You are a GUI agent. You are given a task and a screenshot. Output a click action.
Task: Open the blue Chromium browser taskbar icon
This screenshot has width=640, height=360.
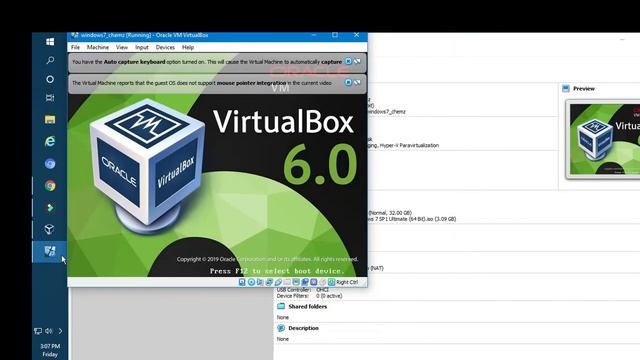(50, 164)
